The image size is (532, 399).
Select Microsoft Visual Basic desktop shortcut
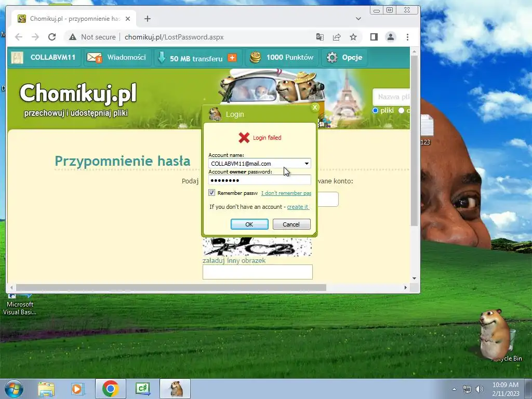coord(20,304)
